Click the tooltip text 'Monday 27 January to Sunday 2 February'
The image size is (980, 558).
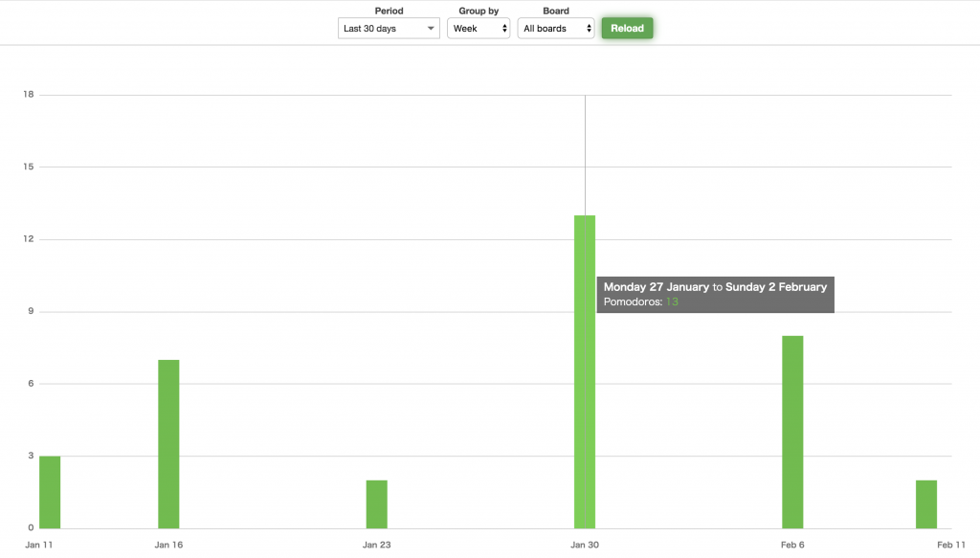point(715,287)
